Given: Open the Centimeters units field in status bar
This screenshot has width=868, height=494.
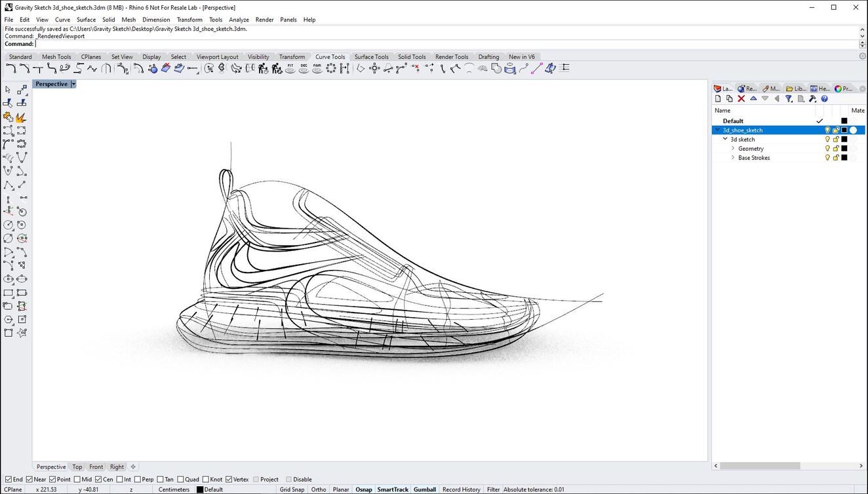Looking at the screenshot, I should (174, 489).
